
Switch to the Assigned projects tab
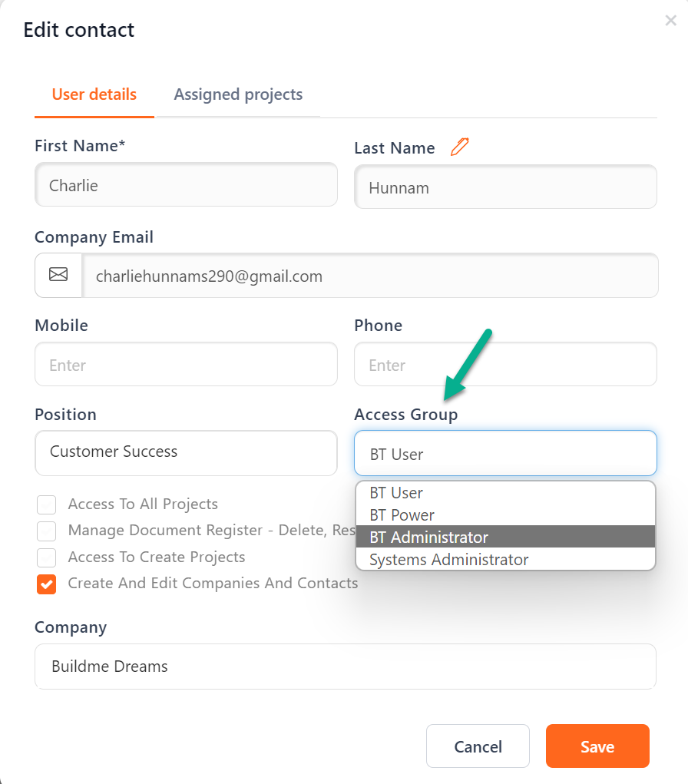click(238, 94)
